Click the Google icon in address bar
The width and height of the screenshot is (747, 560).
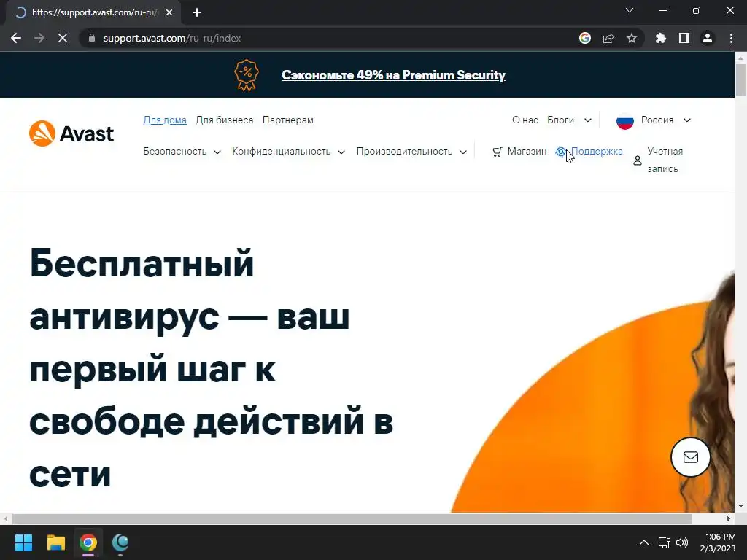coord(585,38)
